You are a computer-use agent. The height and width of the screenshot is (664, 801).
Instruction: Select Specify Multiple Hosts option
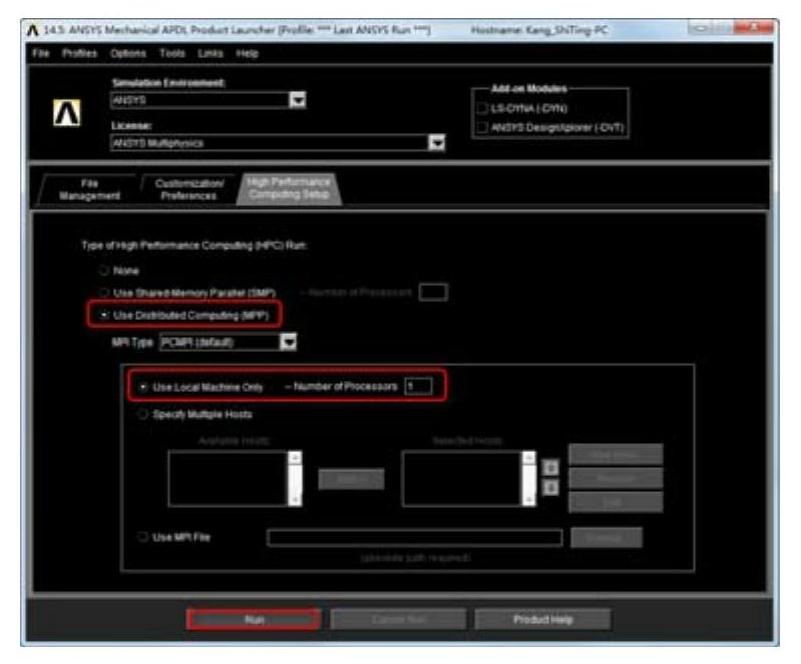click(x=144, y=414)
